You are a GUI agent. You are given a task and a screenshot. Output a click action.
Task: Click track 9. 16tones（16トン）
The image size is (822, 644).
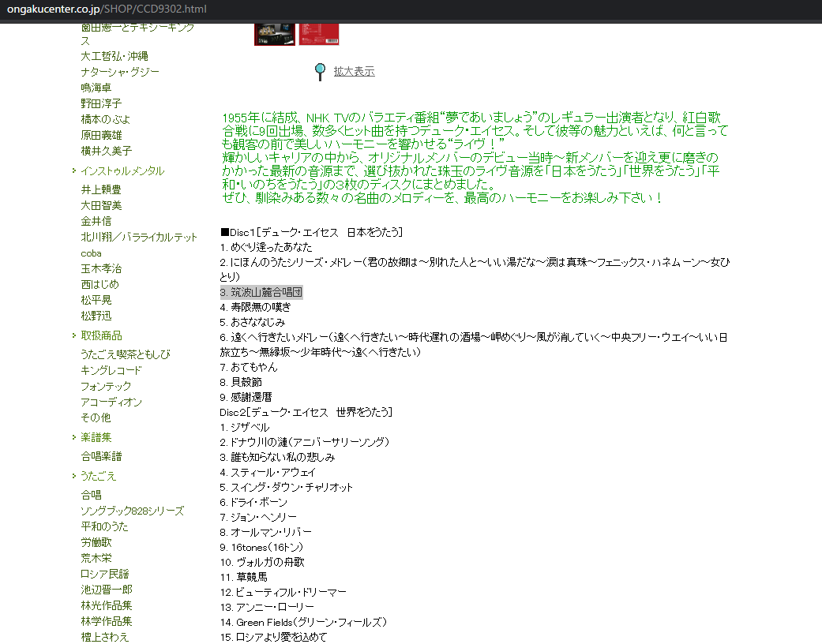[x=261, y=547]
